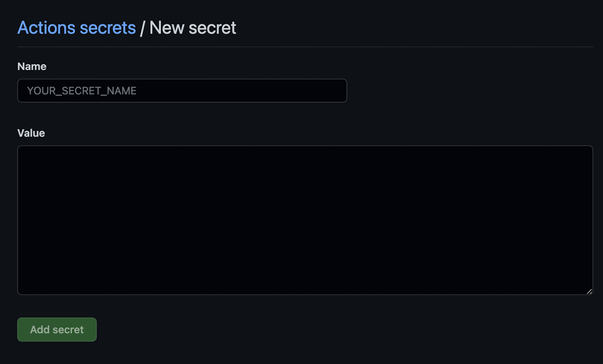Click the green Add secret button
Viewport: 603px width, 364px height.
[x=57, y=329]
